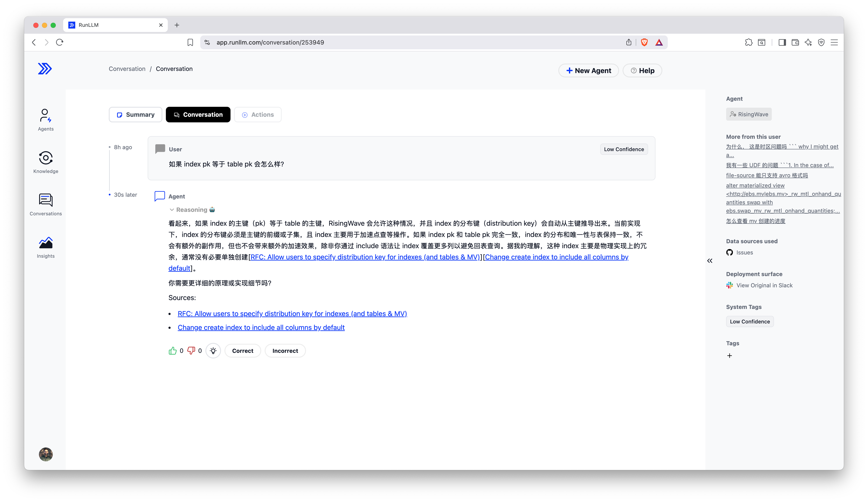
Task: Click the lightbulb suggestion icon
Action: tap(213, 350)
